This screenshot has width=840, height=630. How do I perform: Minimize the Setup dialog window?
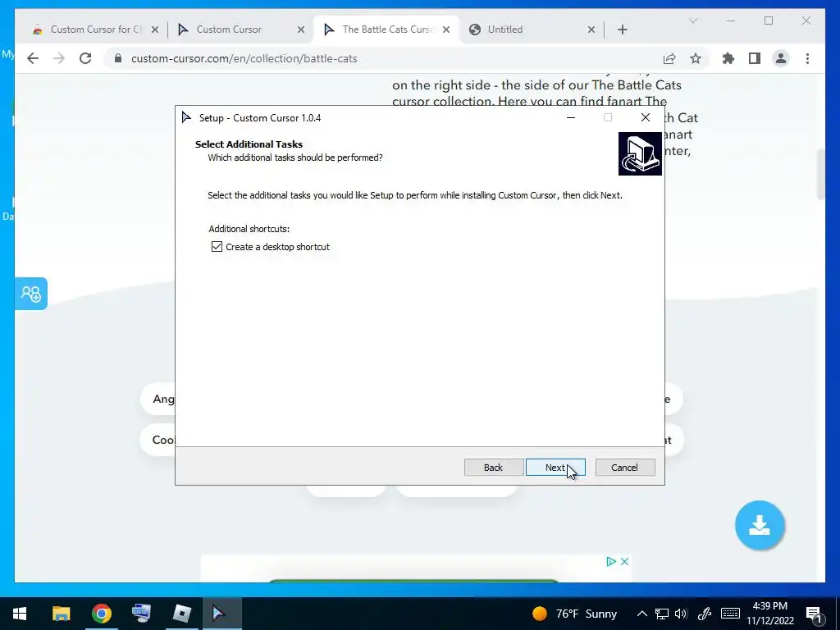[571, 117]
